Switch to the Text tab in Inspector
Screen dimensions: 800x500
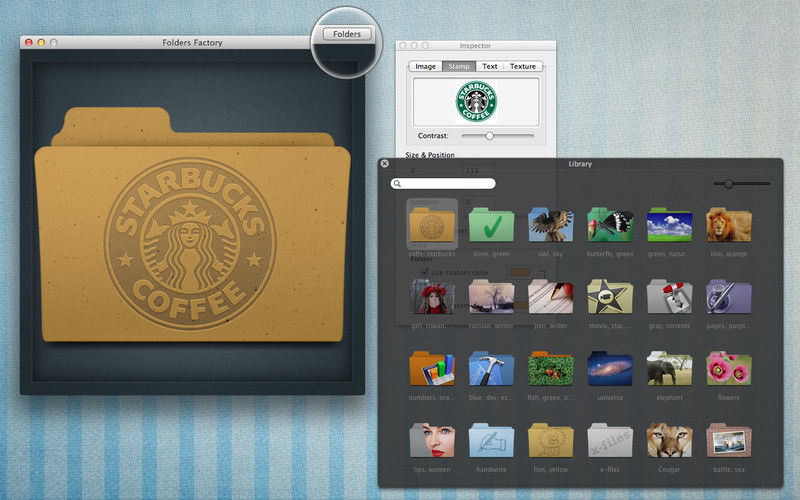tap(490, 66)
